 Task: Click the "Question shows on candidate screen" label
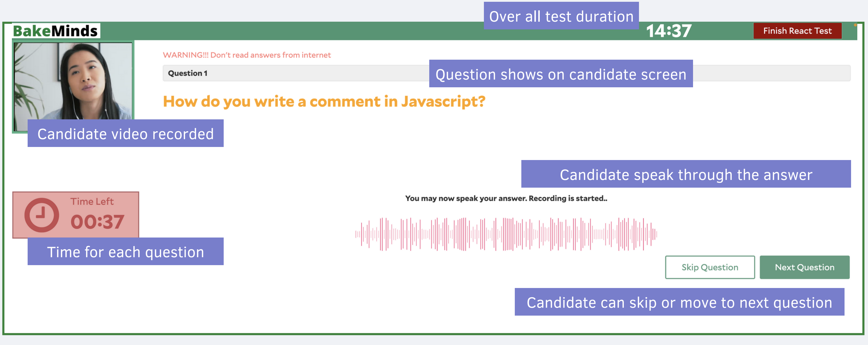[x=561, y=74]
